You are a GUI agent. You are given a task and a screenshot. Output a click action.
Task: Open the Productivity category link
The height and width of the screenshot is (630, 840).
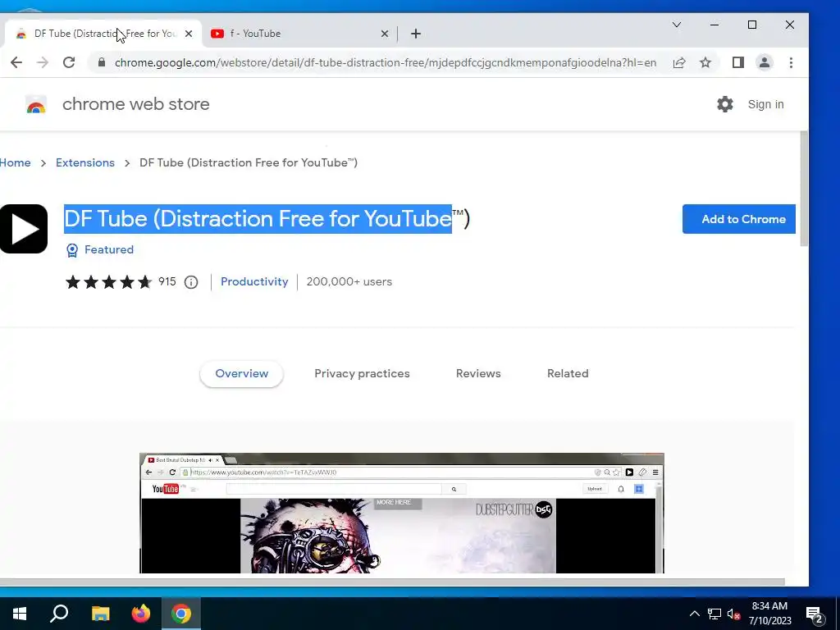coord(254,282)
